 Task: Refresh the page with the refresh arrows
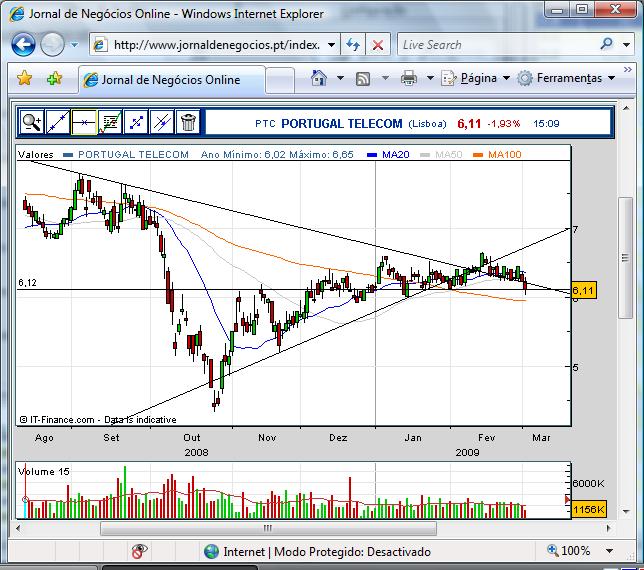coord(353,44)
